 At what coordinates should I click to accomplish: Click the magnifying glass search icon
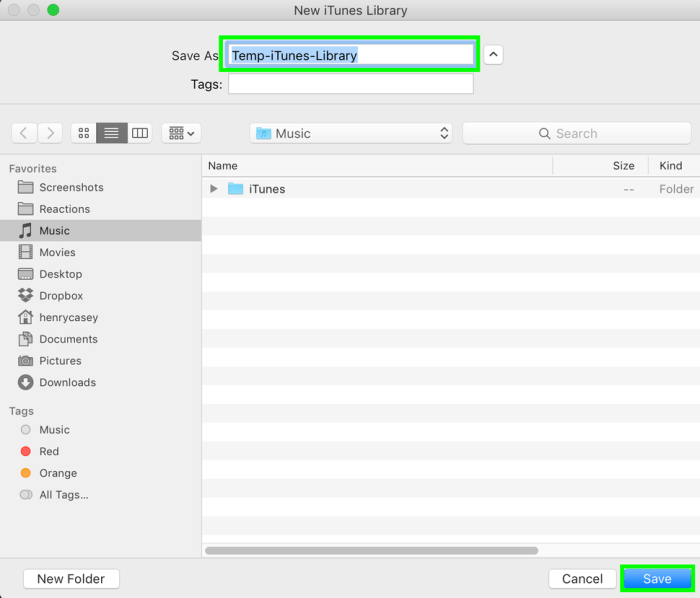544,133
